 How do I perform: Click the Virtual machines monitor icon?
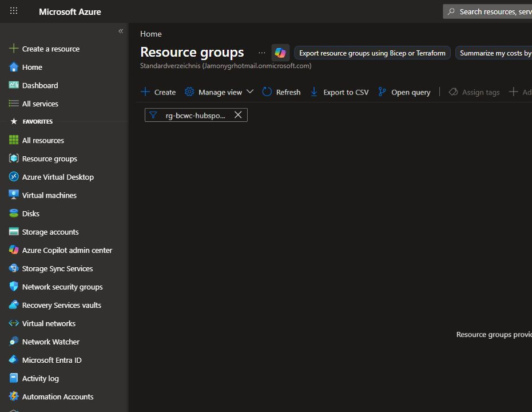click(14, 195)
